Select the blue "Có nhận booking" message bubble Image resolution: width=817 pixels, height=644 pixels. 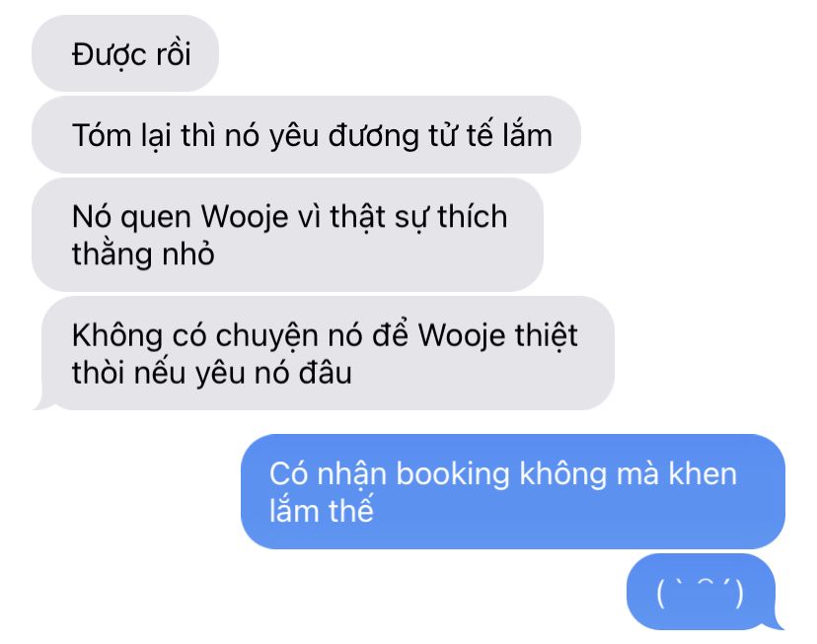[513, 491]
